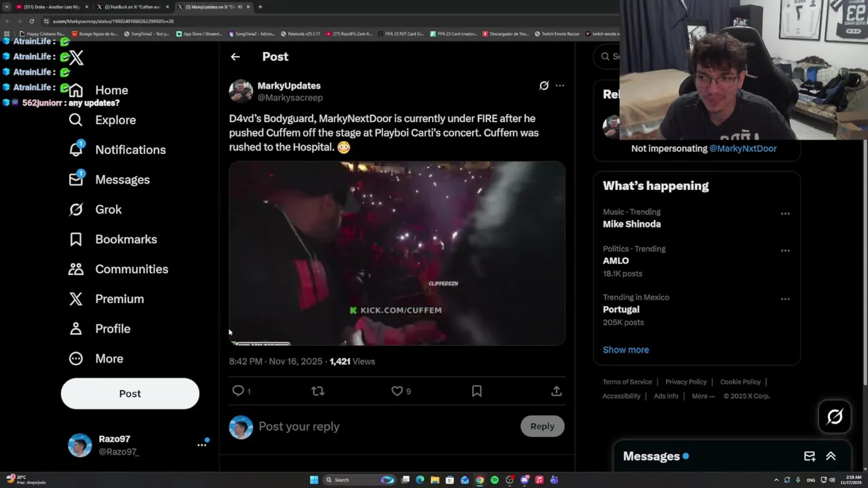The width and height of the screenshot is (868, 488).
Task: Open Grok from the sidebar
Action: point(96,209)
